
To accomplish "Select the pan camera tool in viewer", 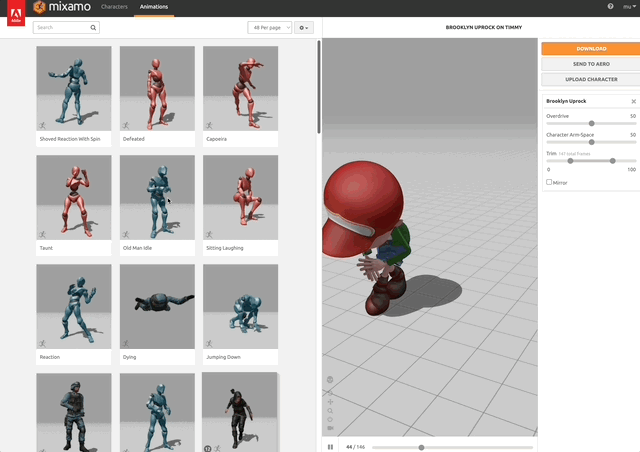I will [x=330, y=402].
